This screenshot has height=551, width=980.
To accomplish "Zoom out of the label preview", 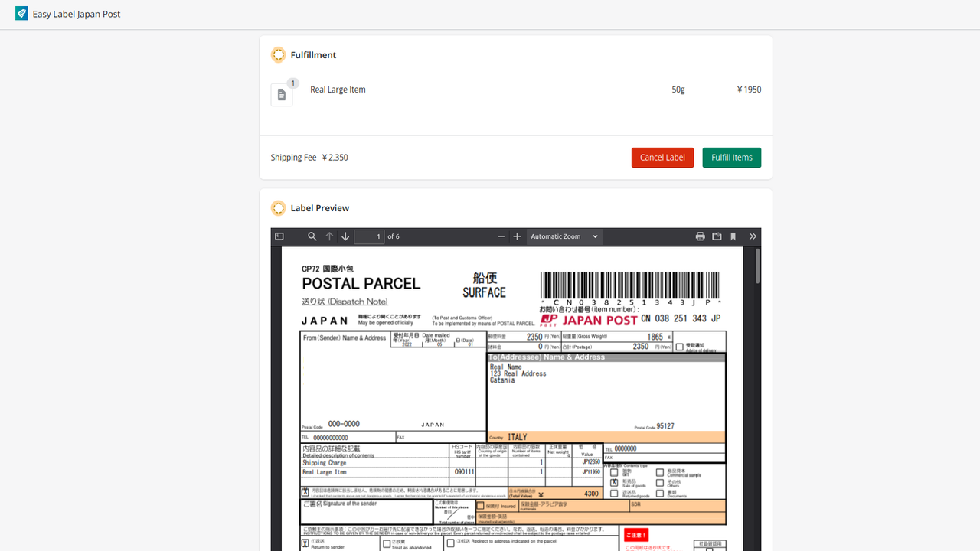I will [x=501, y=236].
